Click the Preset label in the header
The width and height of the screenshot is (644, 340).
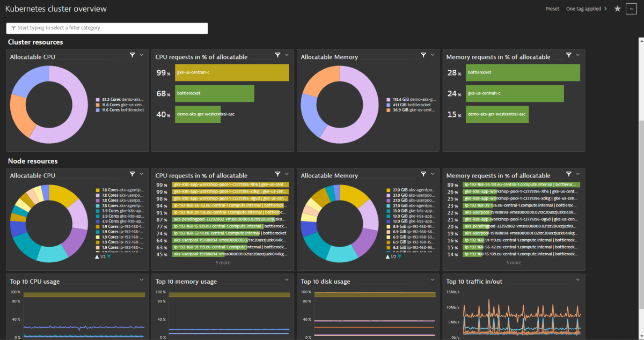click(552, 9)
